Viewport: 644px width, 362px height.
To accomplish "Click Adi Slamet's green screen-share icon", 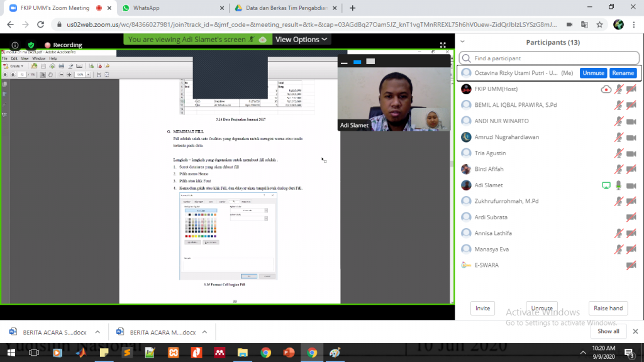I will click(x=606, y=185).
